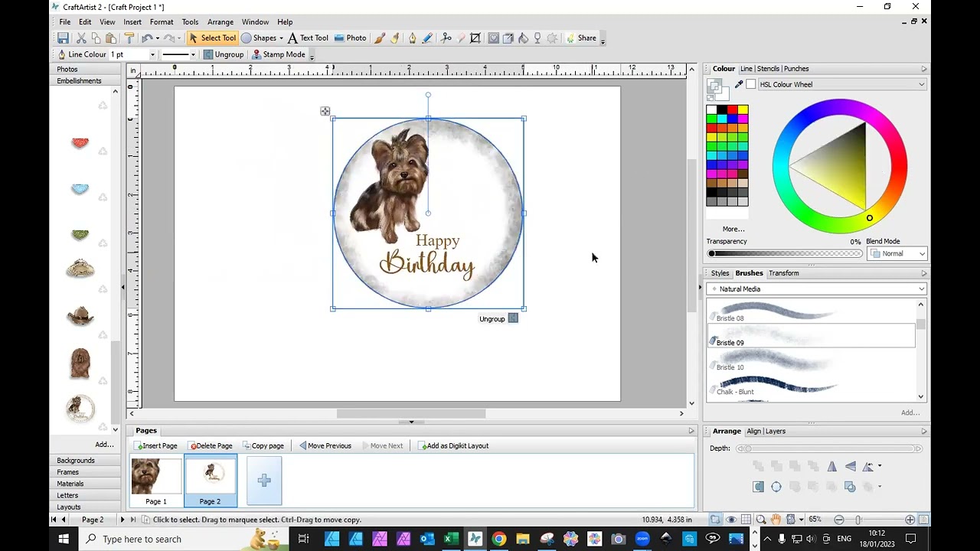Open the Insert menu
Image resolution: width=980 pixels, height=551 pixels.
tap(132, 22)
